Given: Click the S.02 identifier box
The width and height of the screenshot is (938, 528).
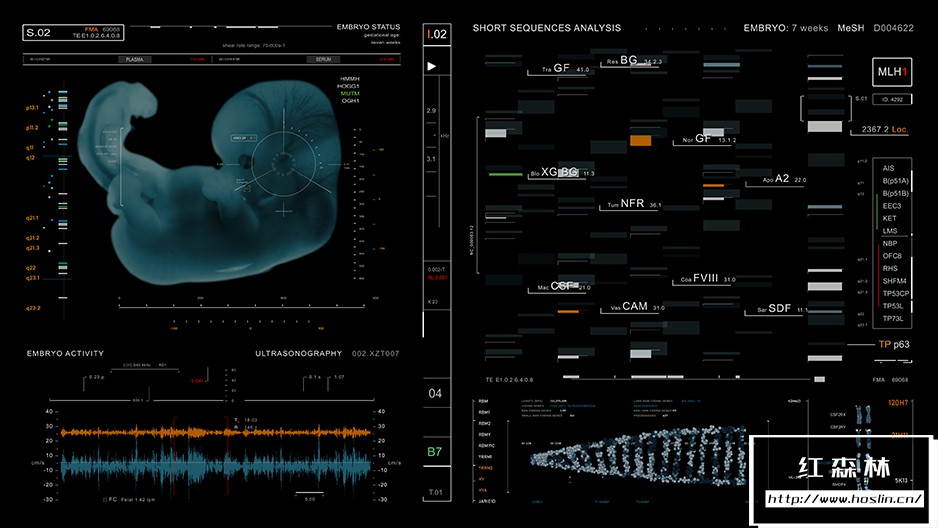Looking at the screenshot, I should click(73, 32).
